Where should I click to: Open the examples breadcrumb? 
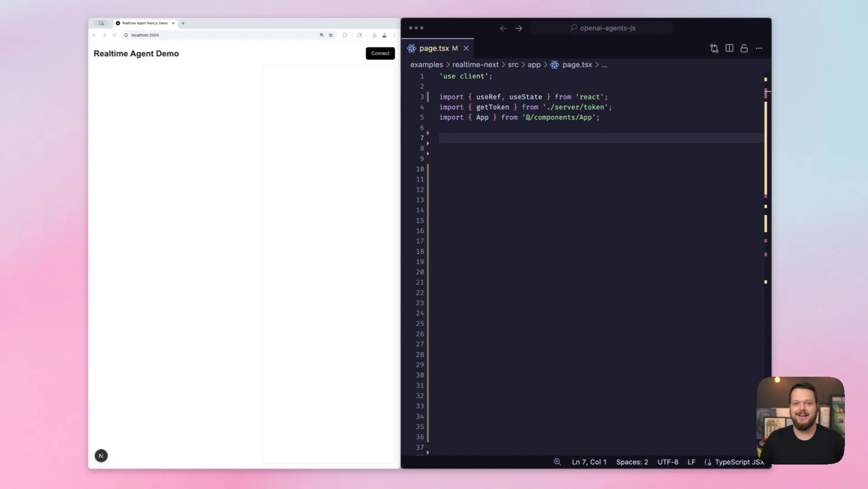tap(427, 65)
